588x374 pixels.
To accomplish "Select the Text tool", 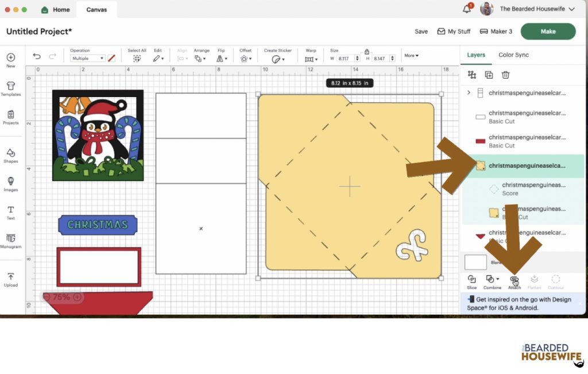I will (10, 212).
